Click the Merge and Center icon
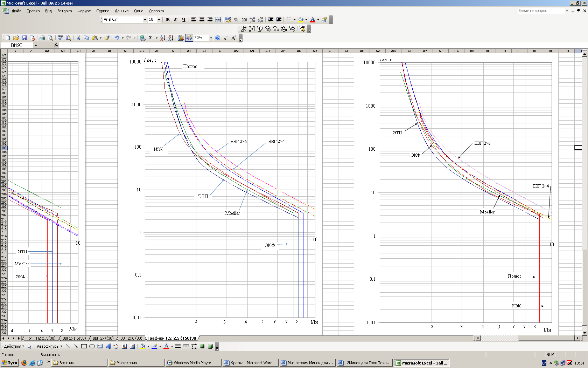Image resolution: width=588 pixels, height=368 pixels. click(218, 20)
